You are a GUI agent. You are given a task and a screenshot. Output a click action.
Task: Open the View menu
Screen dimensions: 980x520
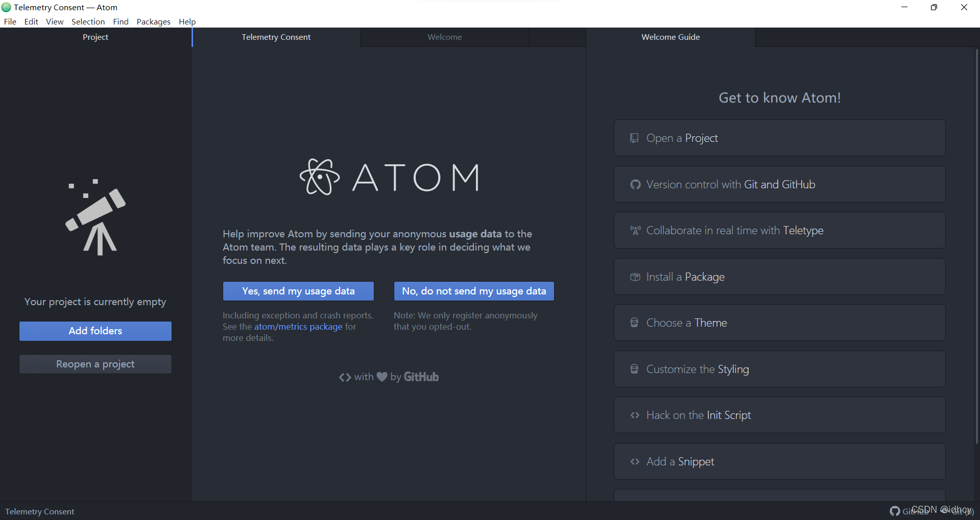[55, 21]
